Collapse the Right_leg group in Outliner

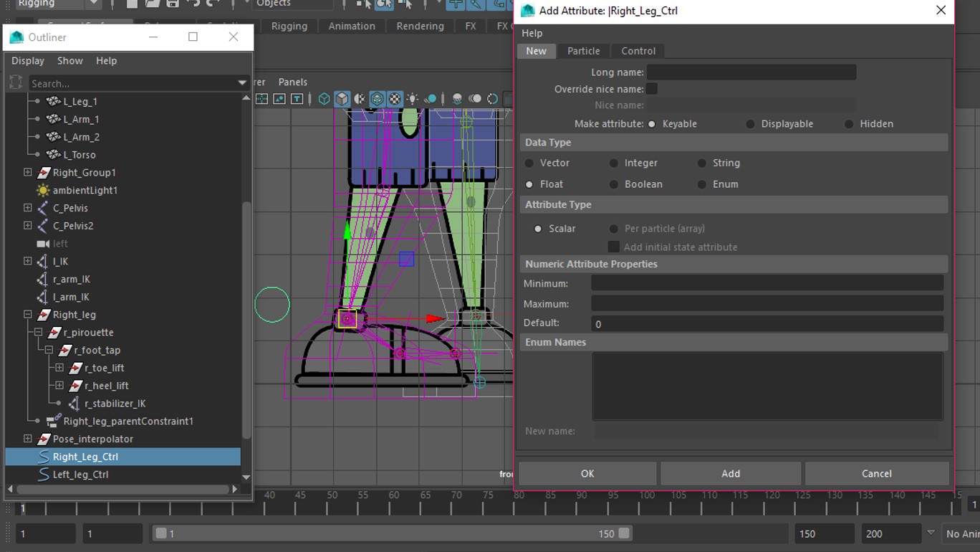pyautogui.click(x=28, y=315)
